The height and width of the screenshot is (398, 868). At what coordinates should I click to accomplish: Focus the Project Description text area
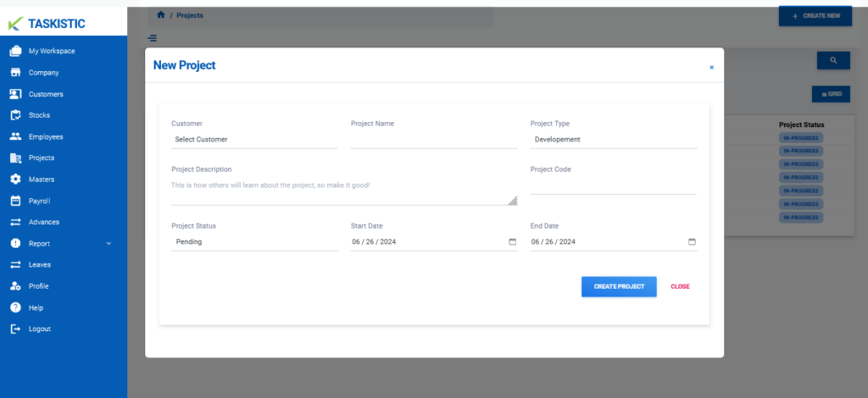click(x=344, y=191)
